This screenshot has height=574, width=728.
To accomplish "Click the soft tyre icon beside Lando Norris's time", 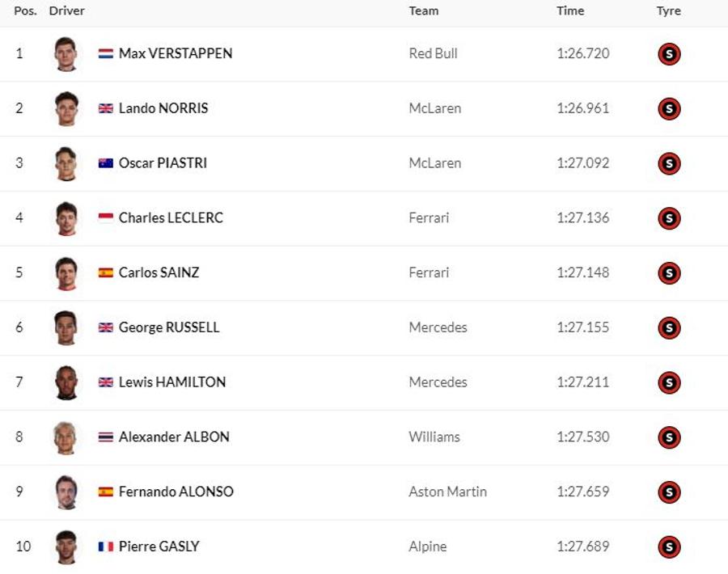I will [669, 108].
